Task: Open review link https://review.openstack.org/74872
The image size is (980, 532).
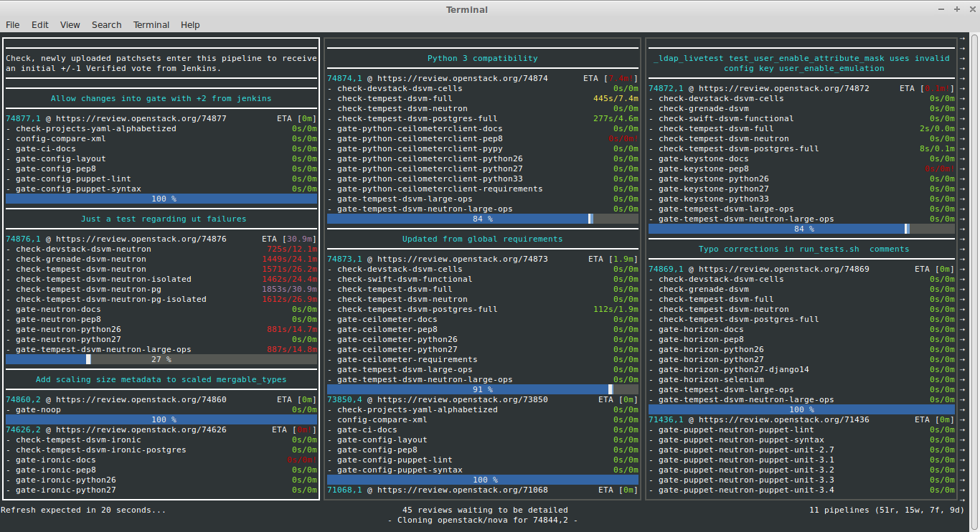Action: click(784, 88)
